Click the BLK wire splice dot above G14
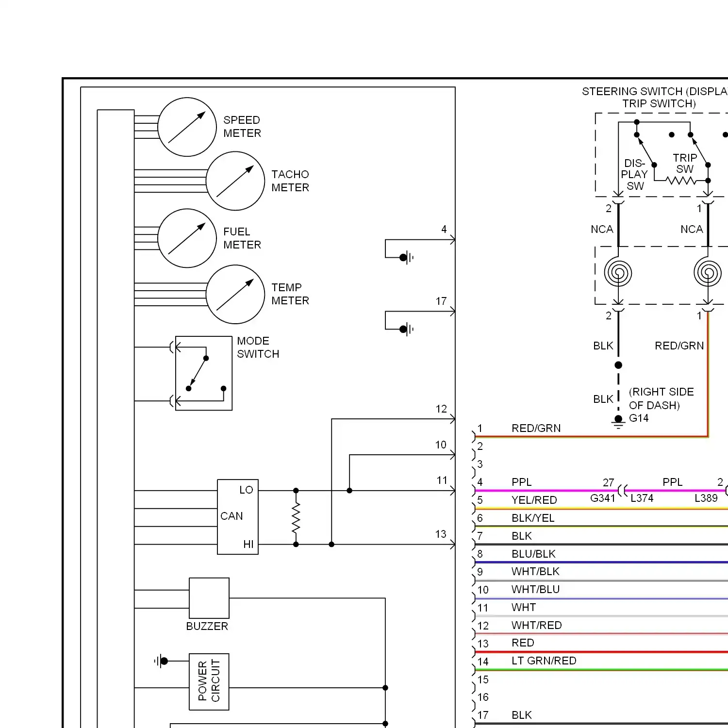 pyautogui.click(x=618, y=365)
